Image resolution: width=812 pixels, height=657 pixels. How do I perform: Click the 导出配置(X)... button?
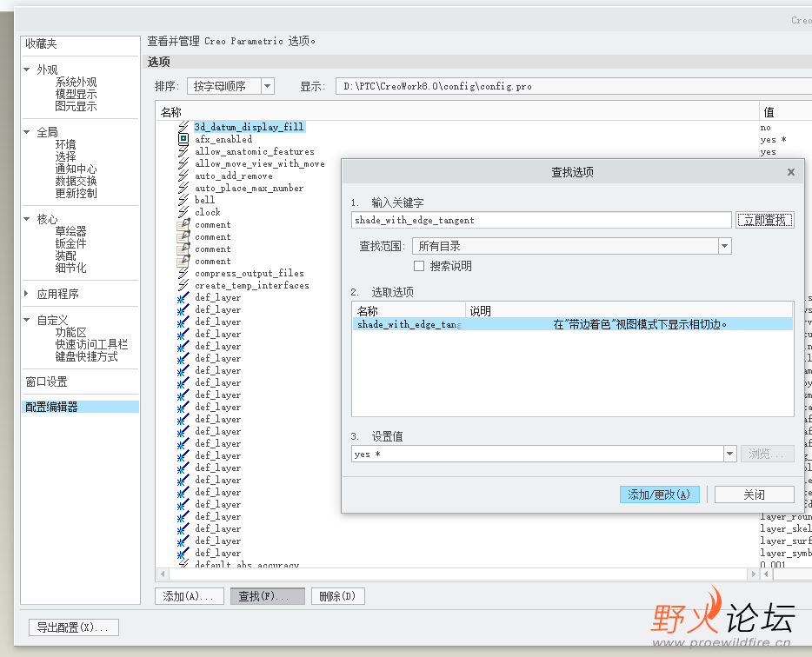74,627
